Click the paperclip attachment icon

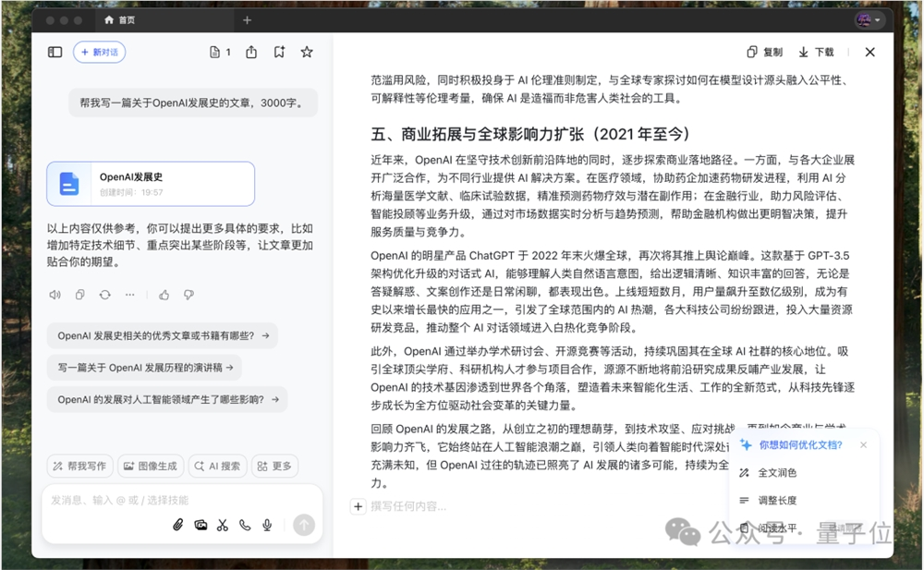tap(178, 524)
